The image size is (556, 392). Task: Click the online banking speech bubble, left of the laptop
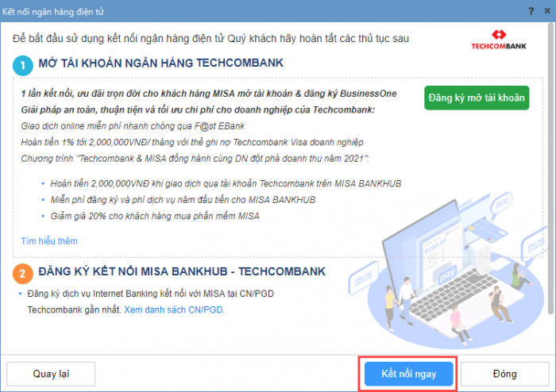point(364,278)
